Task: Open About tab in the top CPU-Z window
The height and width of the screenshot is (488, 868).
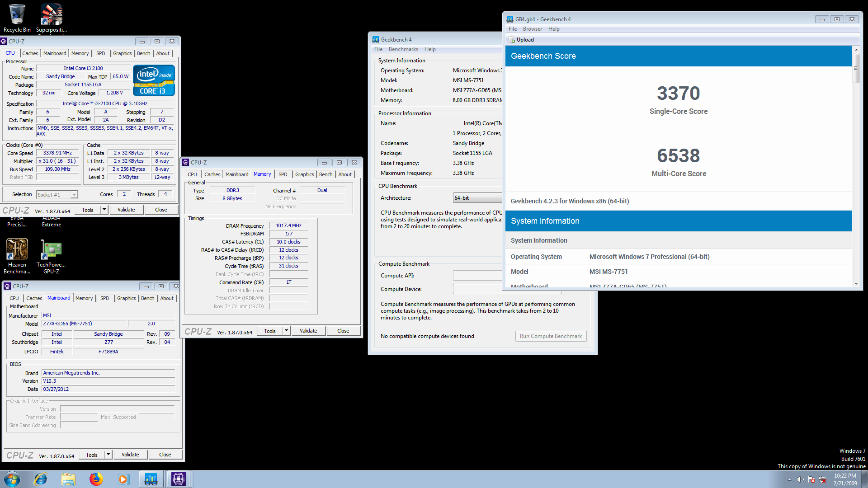Action: point(163,53)
